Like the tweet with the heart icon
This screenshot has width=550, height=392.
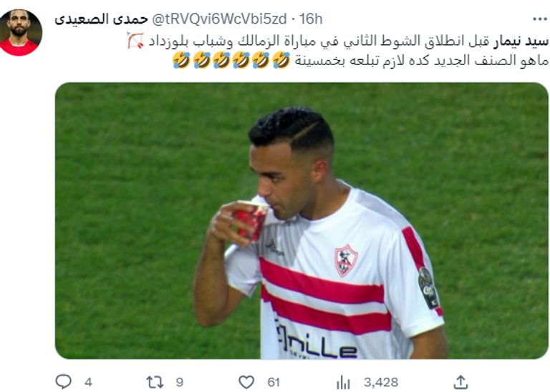click(x=246, y=382)
